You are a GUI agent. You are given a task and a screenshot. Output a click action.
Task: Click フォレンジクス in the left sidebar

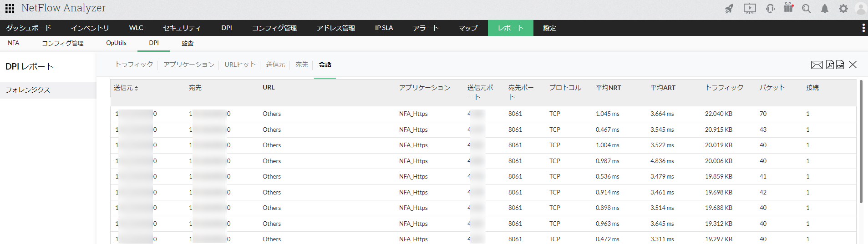click(28, 90)
